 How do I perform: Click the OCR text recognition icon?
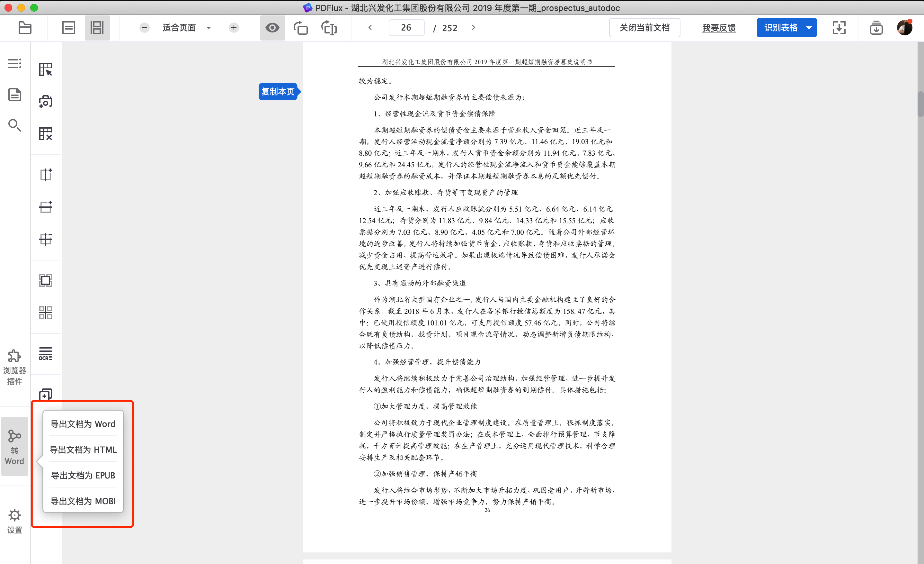tap(45, 353)
